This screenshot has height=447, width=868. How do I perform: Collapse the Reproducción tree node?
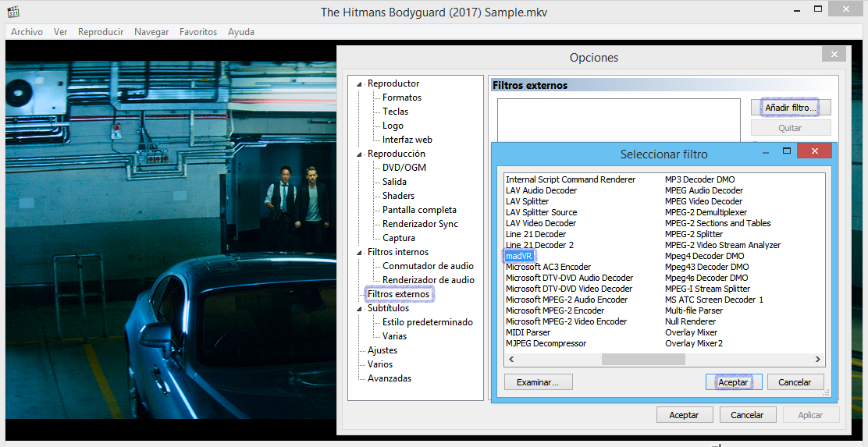coord(360,154)
